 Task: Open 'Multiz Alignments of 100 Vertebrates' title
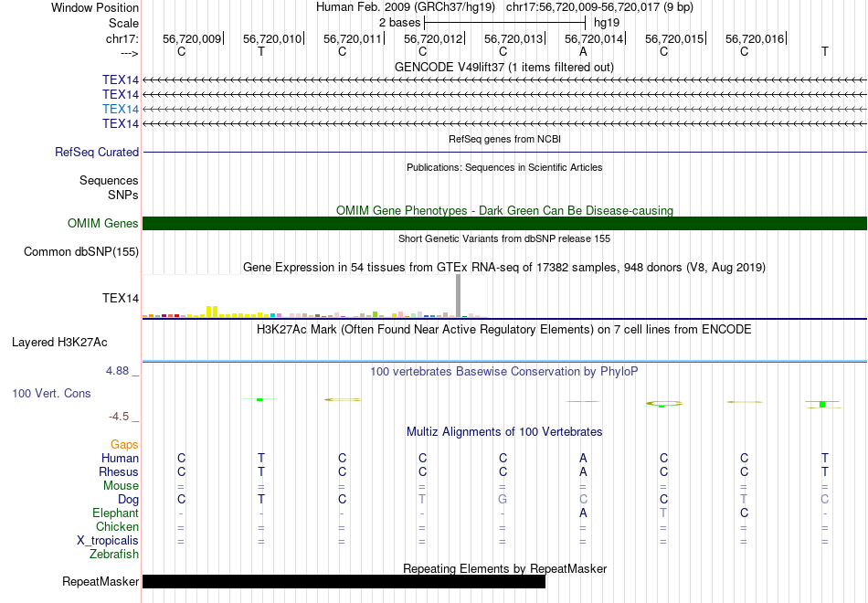[x=504, y=432]
